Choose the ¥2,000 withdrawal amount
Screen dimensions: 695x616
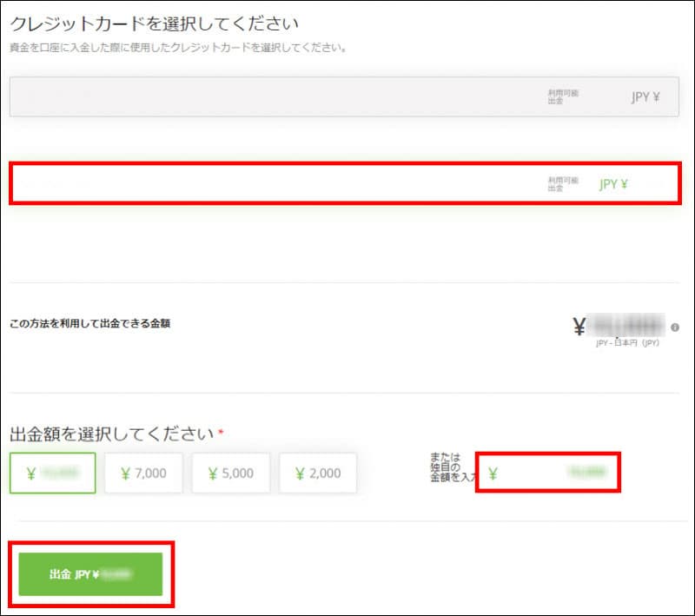coord(317,474)
